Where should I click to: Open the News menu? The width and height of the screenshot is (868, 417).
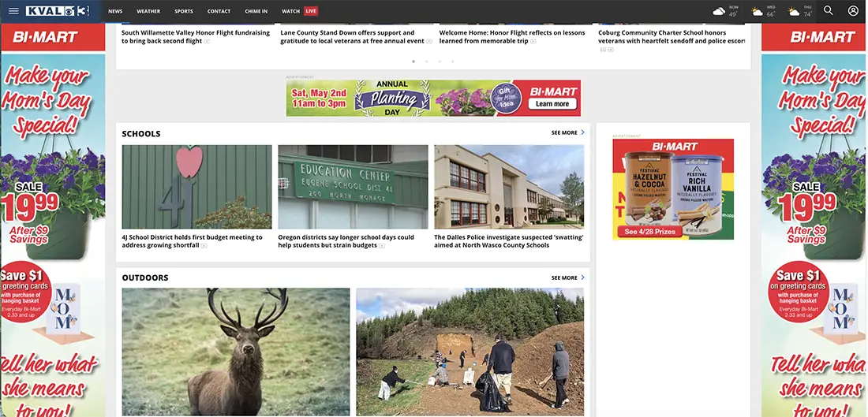coord(115,11)
